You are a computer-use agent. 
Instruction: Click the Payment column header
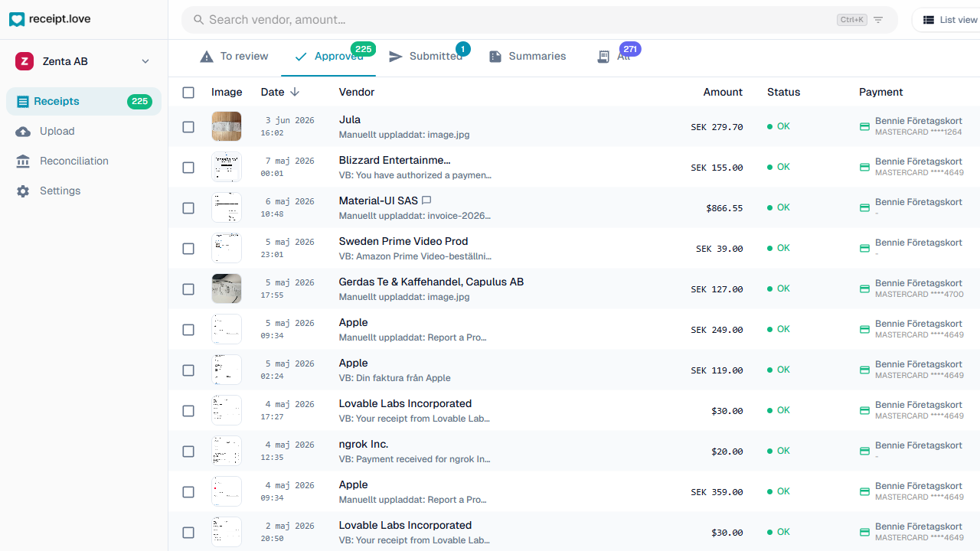(881, 92)
